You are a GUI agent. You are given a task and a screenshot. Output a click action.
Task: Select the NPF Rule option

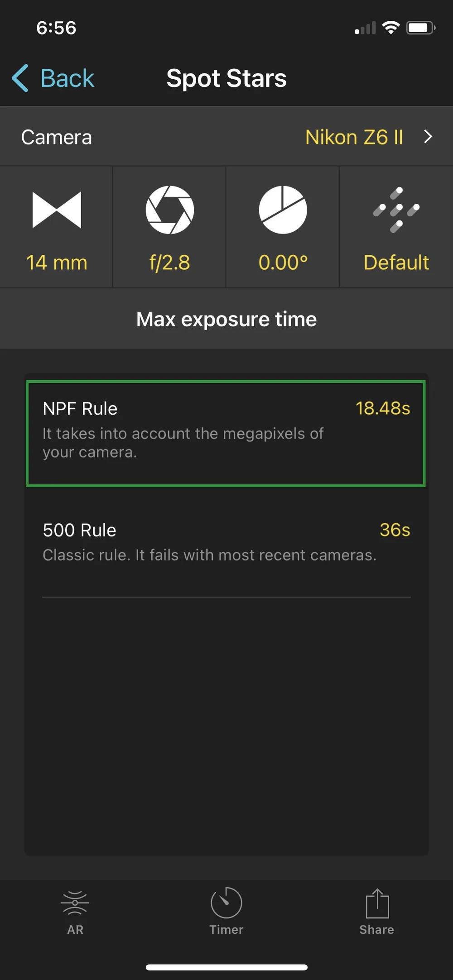click(x=226, y=434)
